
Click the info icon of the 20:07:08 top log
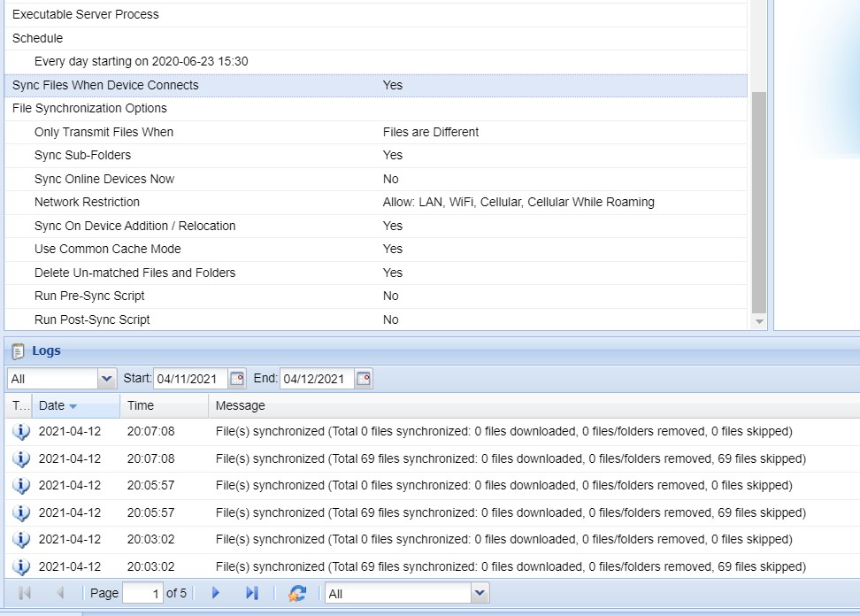[x=20, y=432]
